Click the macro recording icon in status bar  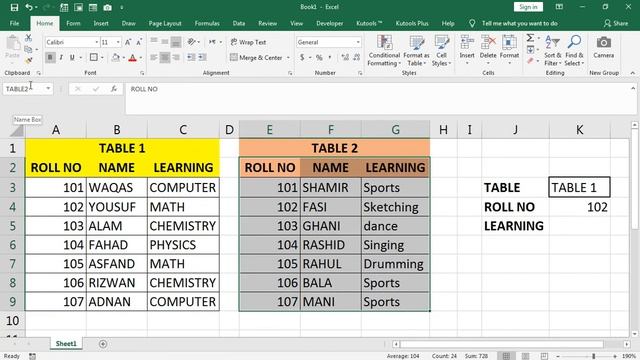coord(32,356)
